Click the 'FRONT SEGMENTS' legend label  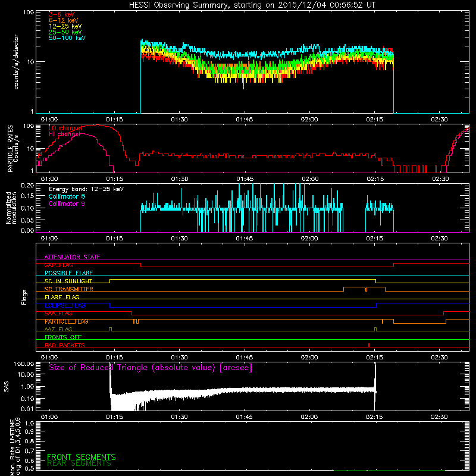tap(82, 457)
